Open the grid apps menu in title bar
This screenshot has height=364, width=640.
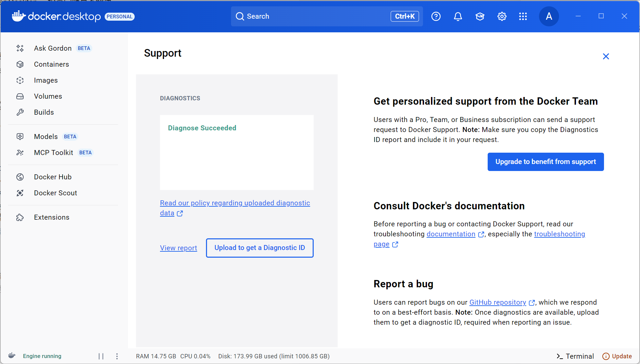523,16
